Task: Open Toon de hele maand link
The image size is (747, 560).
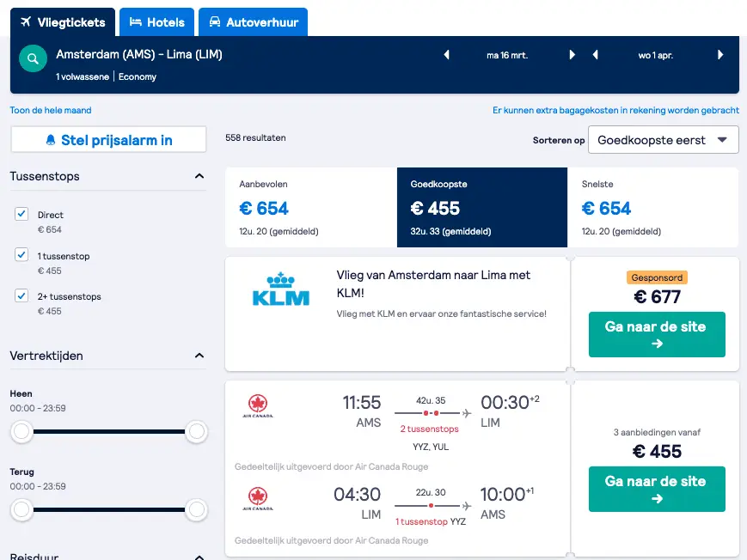Action: pyautogui.click(x=51, y=110)
